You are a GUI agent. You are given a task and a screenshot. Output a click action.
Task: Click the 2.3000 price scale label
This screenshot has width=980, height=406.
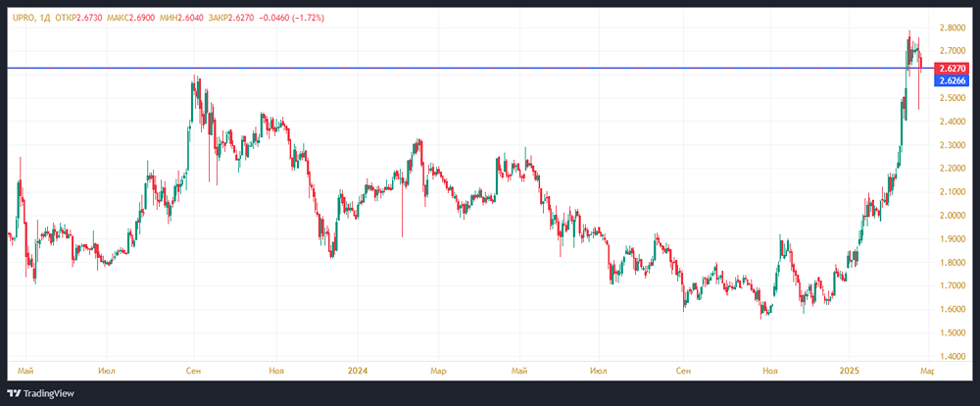click(x=954, y=145)
